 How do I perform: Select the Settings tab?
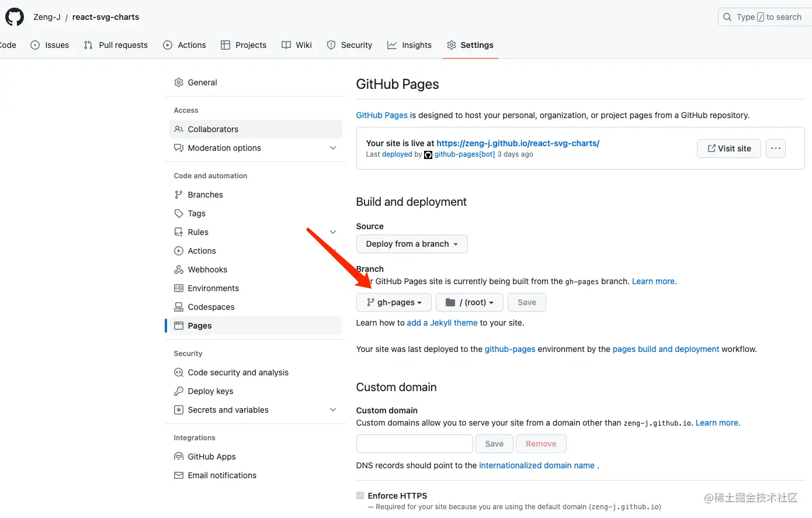point(470,45)
